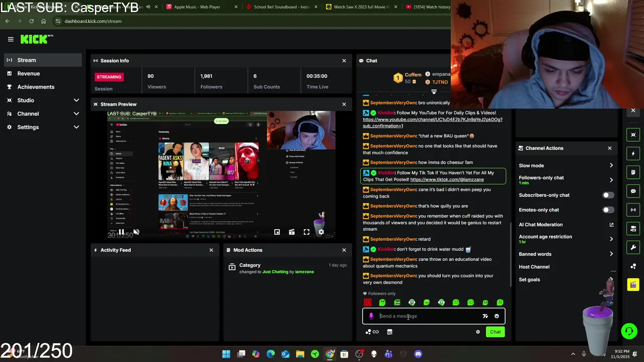Viewport: 644px width, 362px height.
Task: Close the Stream Preview panel
Action: tap(344, 105)
